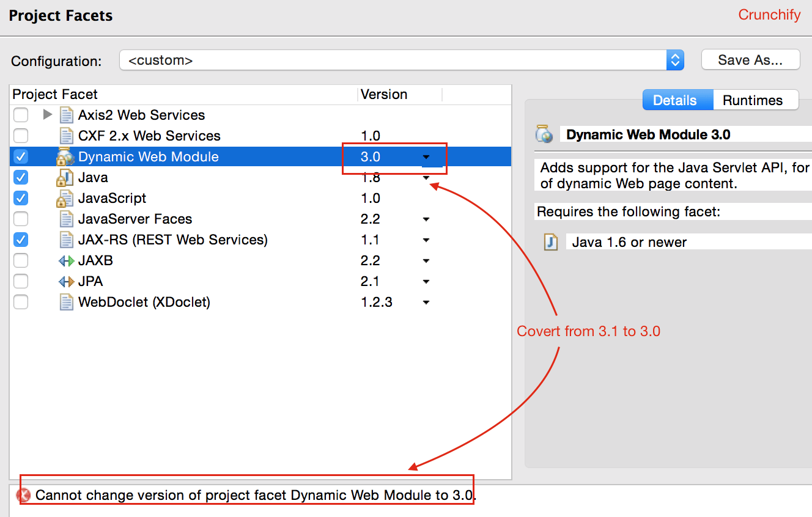This screenshot has height=517, width=812.
Task: Click the JavaScript facet icon
Action: coord(66,198)
